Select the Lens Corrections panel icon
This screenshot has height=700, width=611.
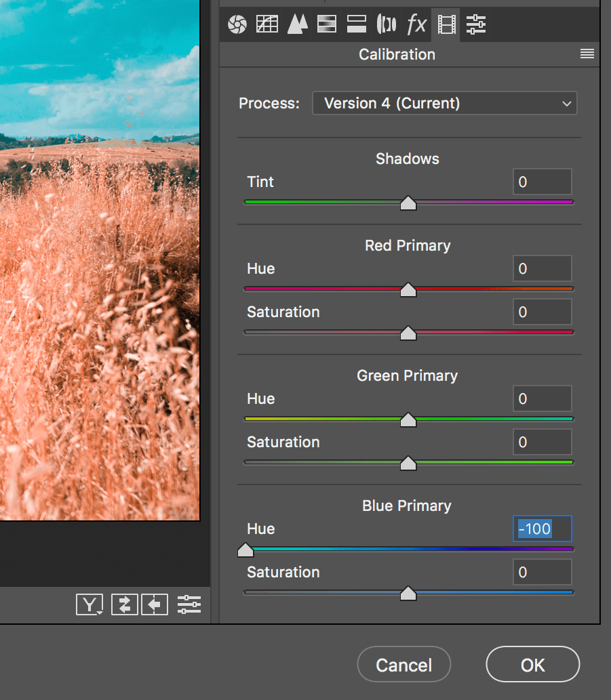(387, 24)
